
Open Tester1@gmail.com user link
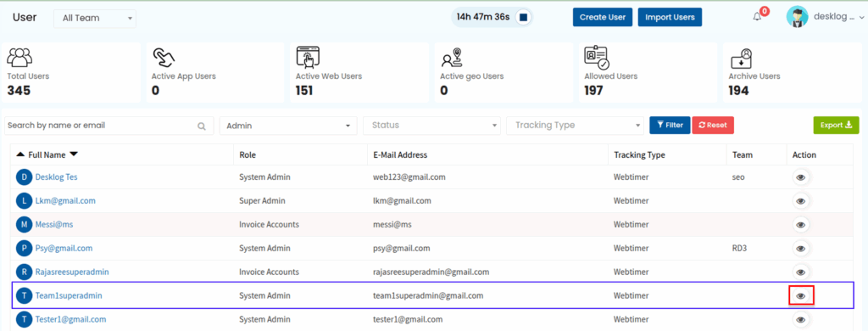(x=71, y=319)
